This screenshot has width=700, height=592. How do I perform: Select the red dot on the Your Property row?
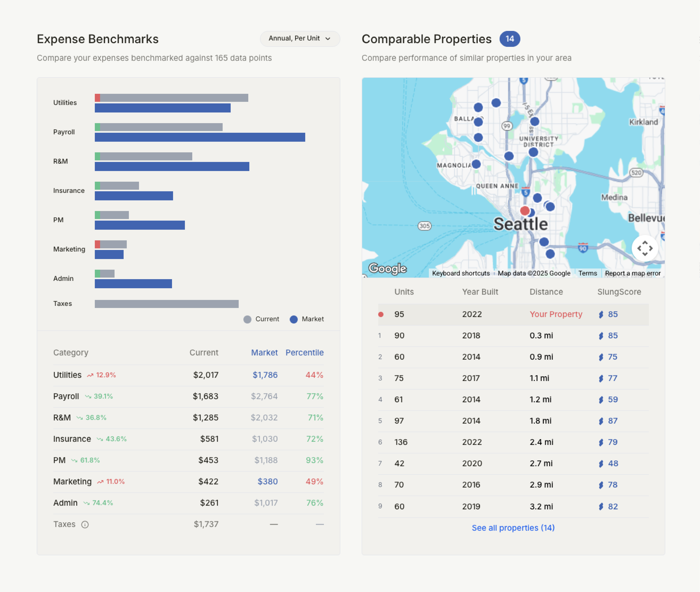click(x=381, y=314)
